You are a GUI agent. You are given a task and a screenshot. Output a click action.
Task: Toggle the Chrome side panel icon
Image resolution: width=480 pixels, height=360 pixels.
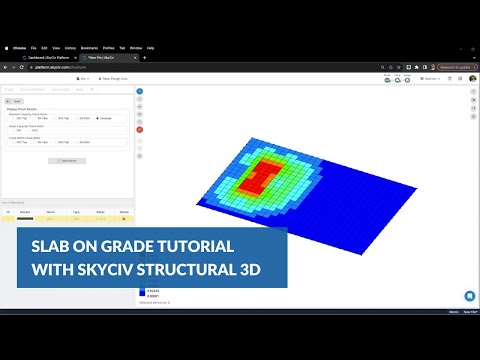[x=425, y=67]
